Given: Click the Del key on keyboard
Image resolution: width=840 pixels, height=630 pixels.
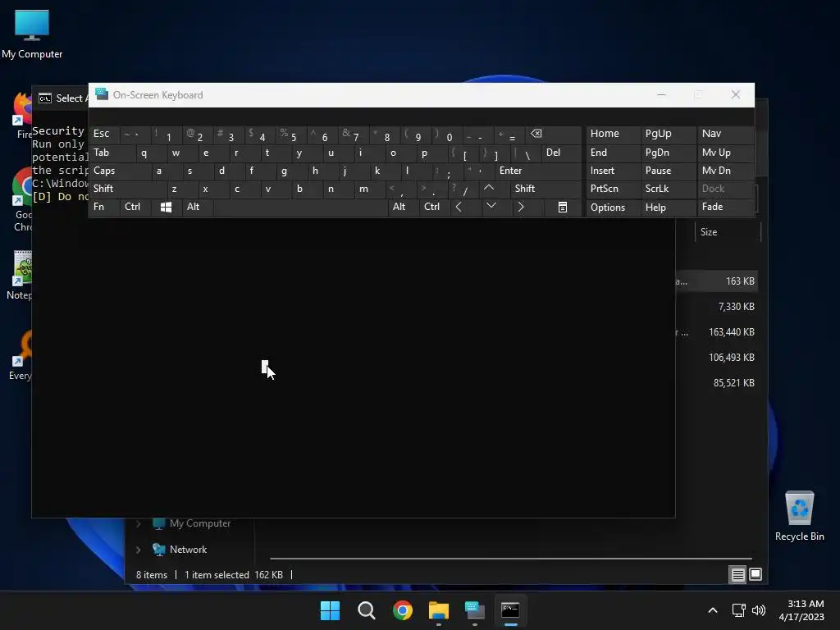Looking at the screenshot, I should click(561, 153).
